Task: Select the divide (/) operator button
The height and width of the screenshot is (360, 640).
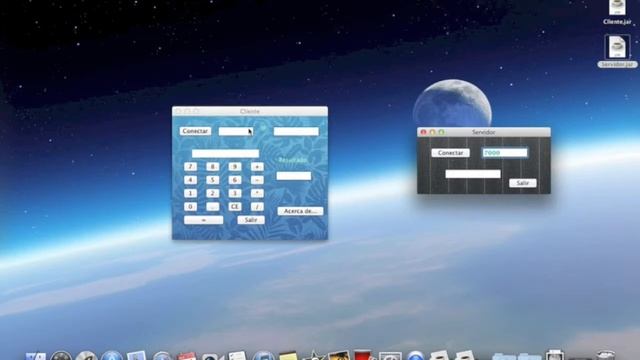Action: (x=257, y=207)
